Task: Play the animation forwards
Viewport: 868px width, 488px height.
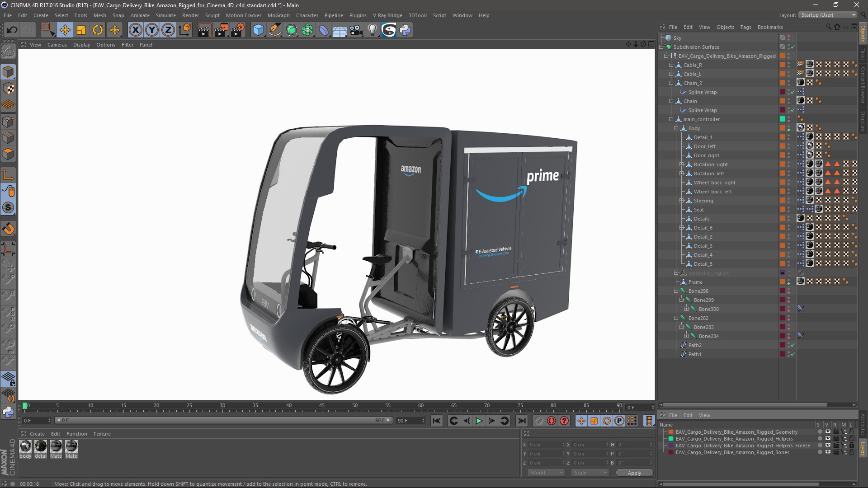Action: point(479,421)
